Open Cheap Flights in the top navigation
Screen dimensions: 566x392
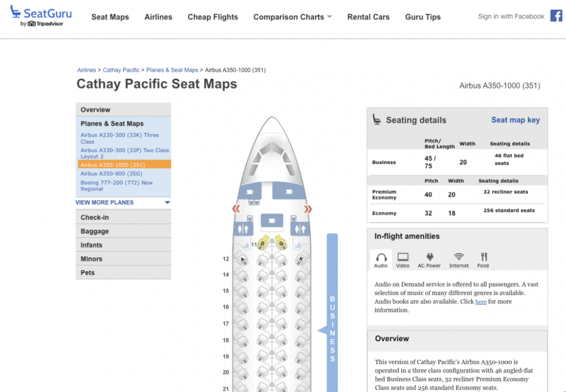pos(212,17)
